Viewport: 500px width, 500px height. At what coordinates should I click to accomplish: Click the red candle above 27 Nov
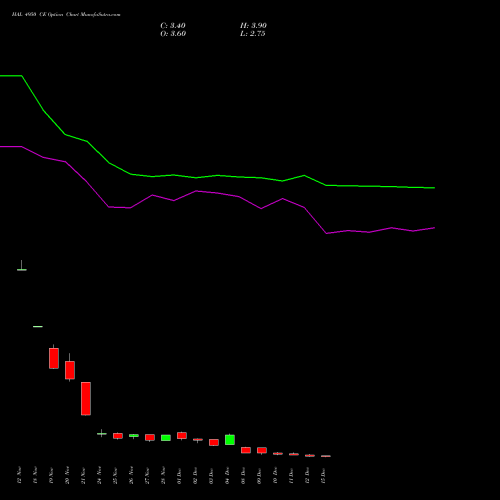(x=150, y=437)
